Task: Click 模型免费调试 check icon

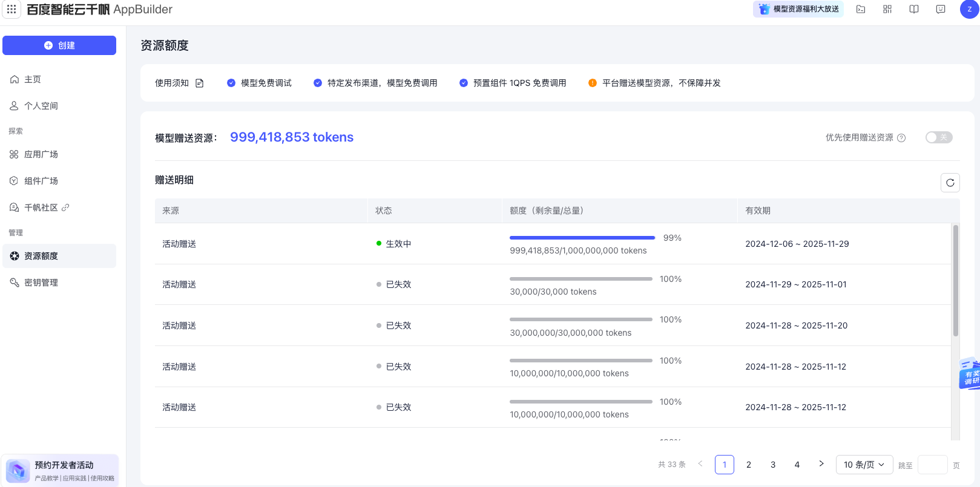Action: [231, 83]
